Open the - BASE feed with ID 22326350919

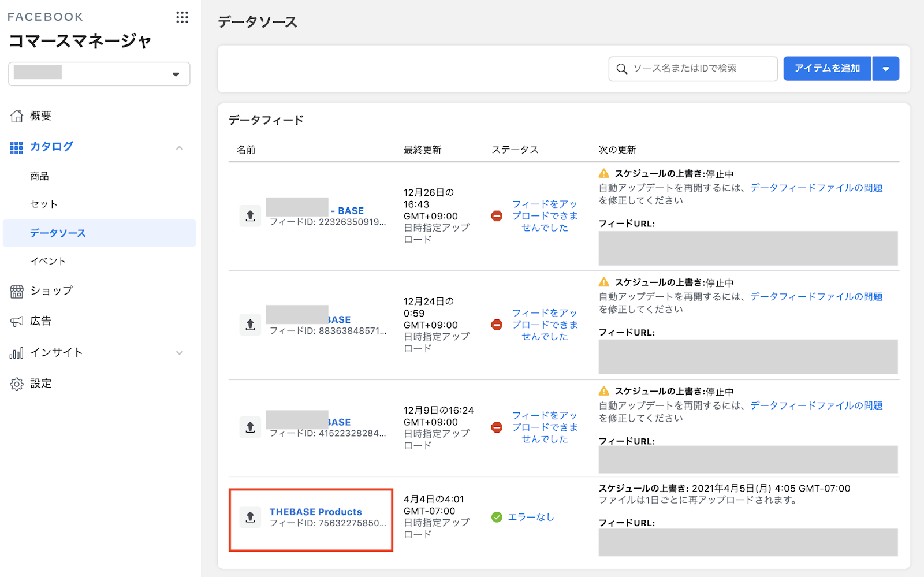tap(348, 211)
